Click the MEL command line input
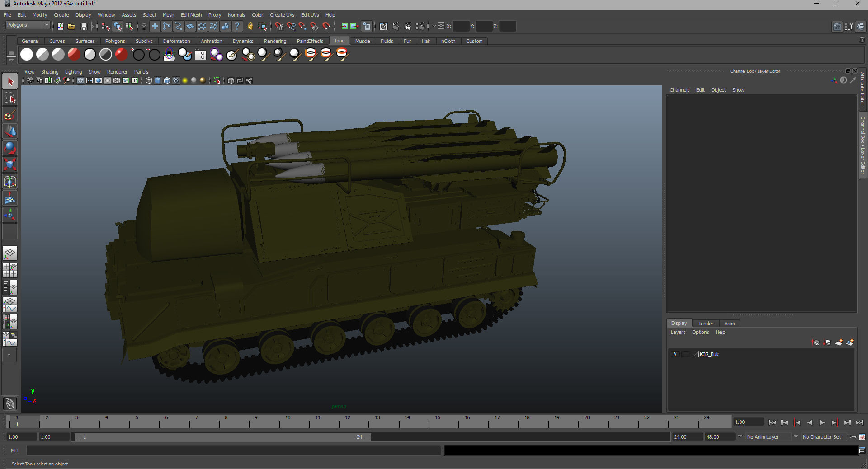The image size is (868, 469). 233,450
